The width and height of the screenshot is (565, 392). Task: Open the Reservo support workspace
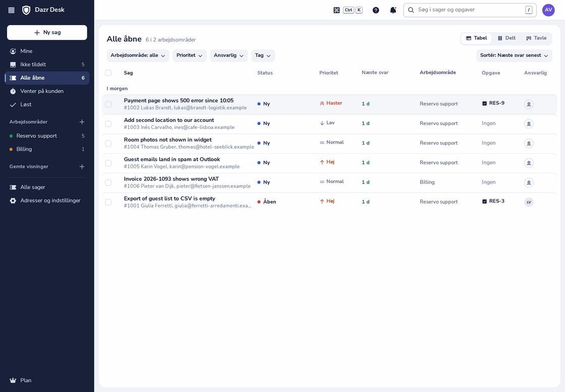coord(47,136)
